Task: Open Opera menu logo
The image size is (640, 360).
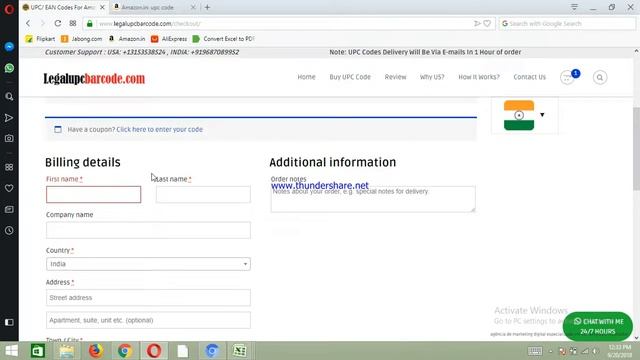Action: [9, 9]
